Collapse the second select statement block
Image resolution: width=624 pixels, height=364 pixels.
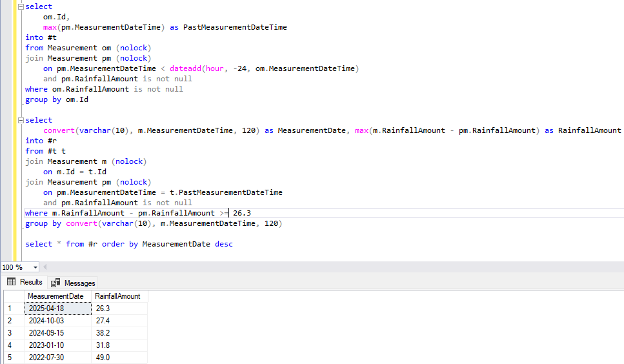click(x=21, y=120)
